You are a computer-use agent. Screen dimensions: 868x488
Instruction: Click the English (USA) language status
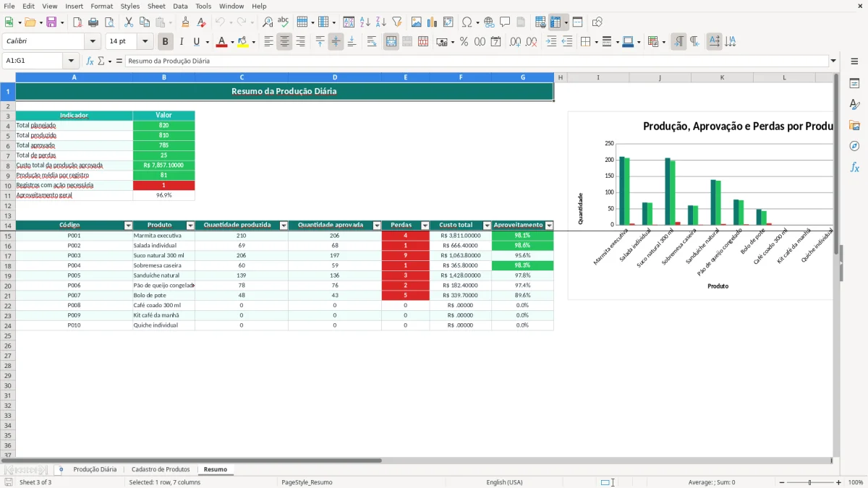[504, 482]
